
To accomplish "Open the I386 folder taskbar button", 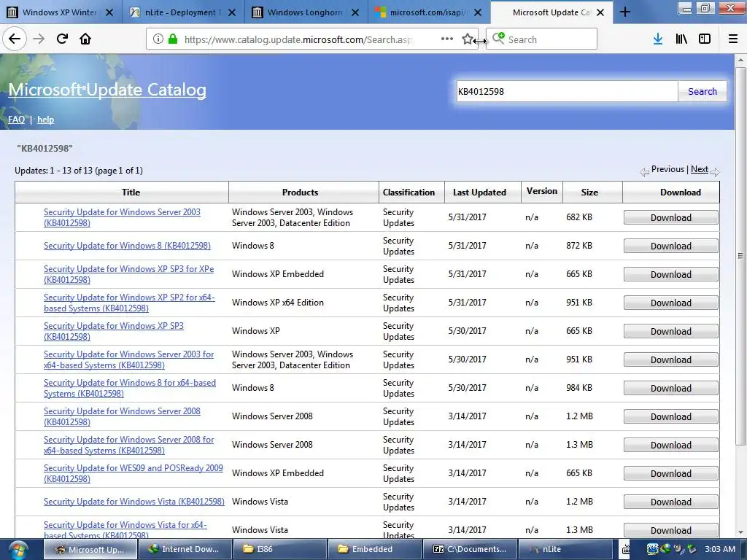I will [280, 549].
